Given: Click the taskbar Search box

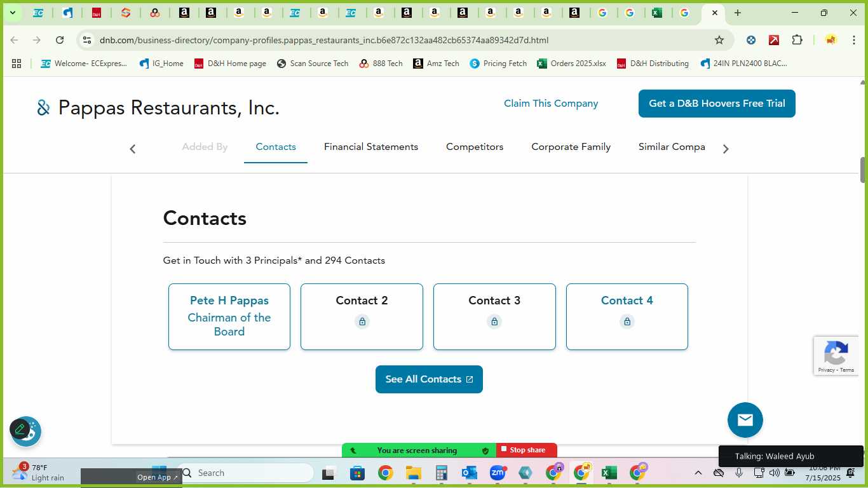Looking at the screenshot, I should point(247,473).
